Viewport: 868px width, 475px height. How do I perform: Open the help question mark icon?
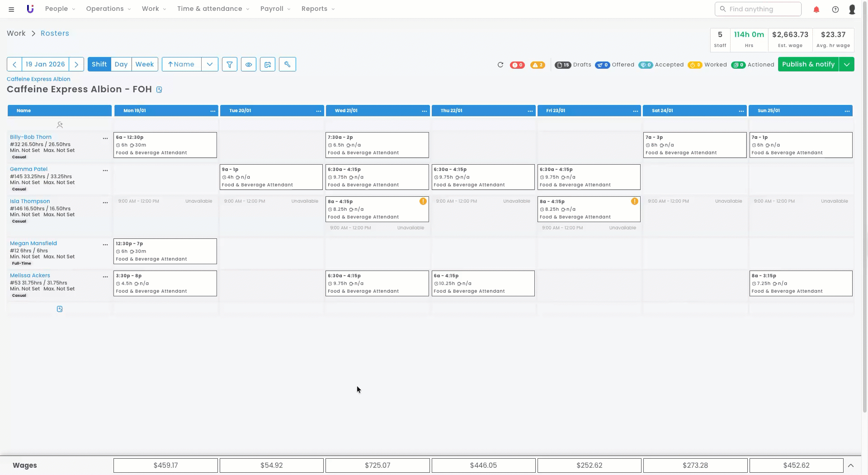click(835, 9)
